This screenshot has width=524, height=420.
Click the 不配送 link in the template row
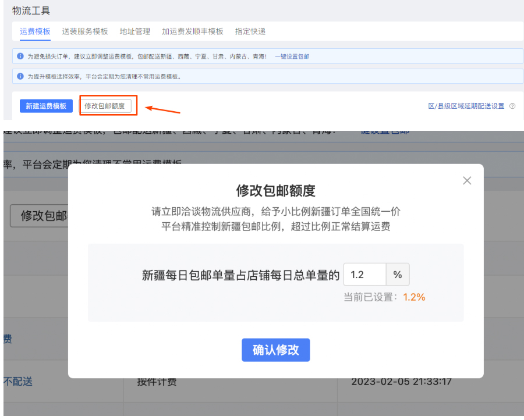(17, 382)
